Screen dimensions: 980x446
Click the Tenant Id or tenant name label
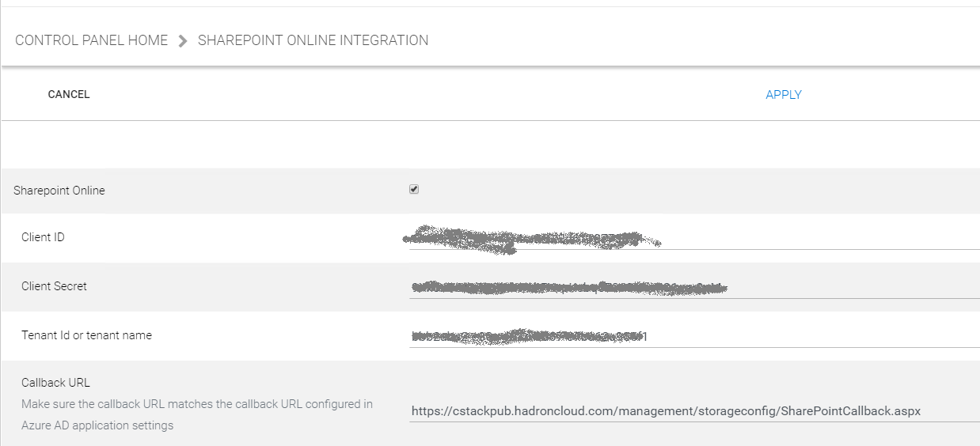86,335
